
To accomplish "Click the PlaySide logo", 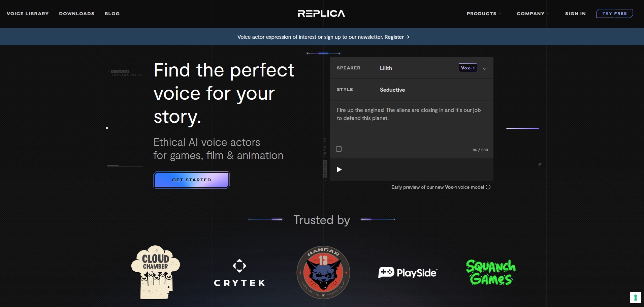I will (408, 272).
